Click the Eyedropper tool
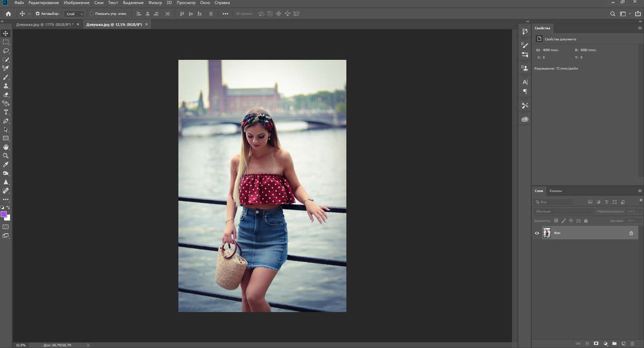The width and height of the screenshot is (644, 348). tap(6, 164)
